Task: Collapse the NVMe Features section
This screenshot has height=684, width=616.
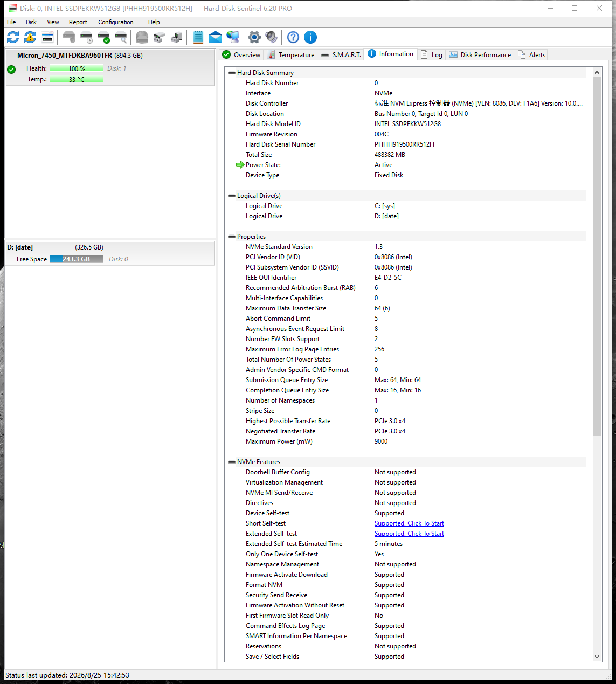Action: pyautogui.click(x=232, y=462)
